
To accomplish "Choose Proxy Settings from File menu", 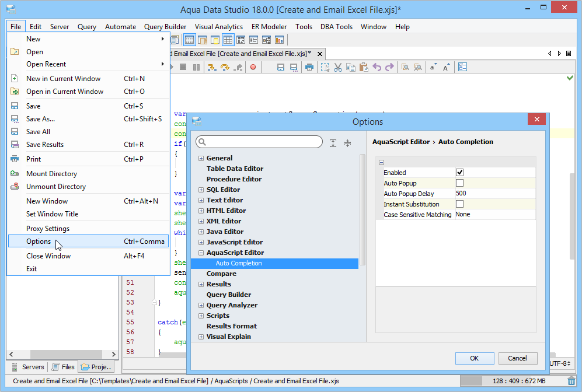I will (x=88, y=229).
